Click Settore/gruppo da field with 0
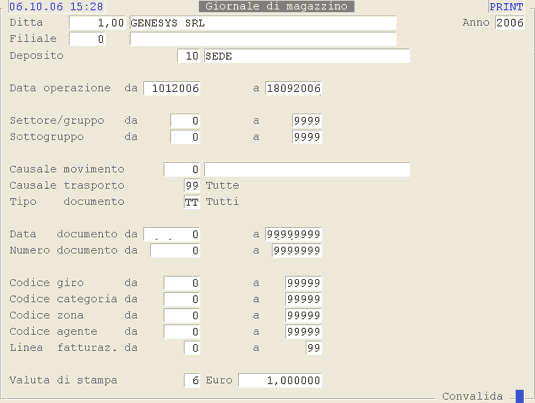The image size is (535, 403). (185, 121)
